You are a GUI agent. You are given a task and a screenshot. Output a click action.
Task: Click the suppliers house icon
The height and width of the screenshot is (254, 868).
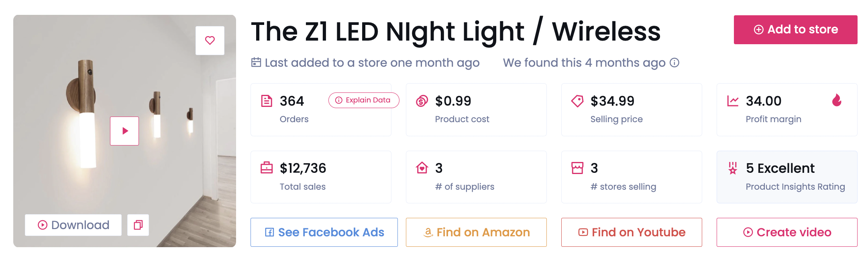pos(422,168)
